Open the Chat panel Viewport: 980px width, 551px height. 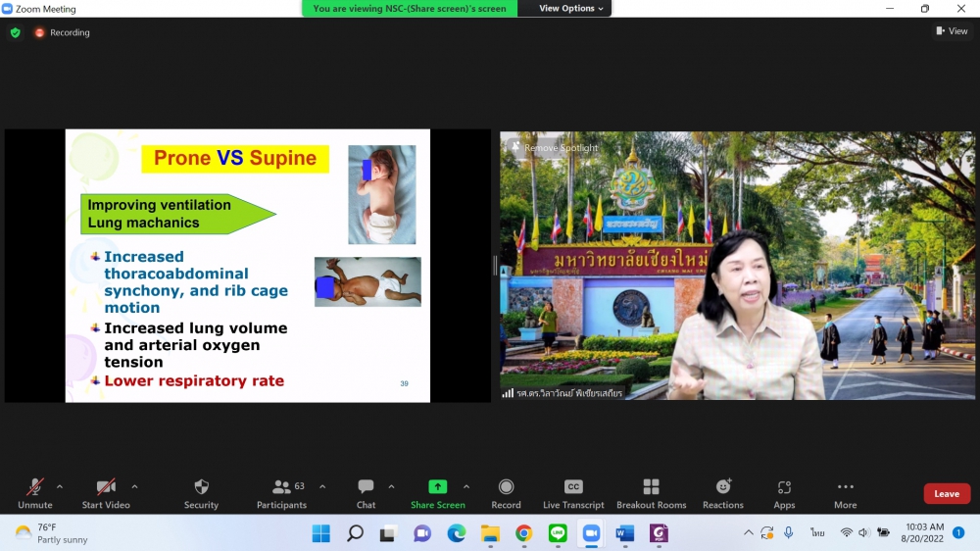(366, 493)
